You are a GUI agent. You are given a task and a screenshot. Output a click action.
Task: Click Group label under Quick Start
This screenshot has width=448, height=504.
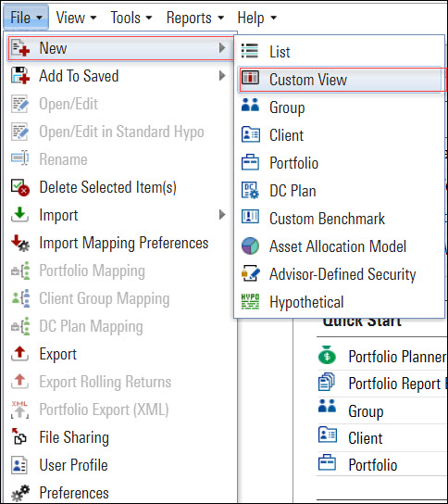click(x=366, y=411)
